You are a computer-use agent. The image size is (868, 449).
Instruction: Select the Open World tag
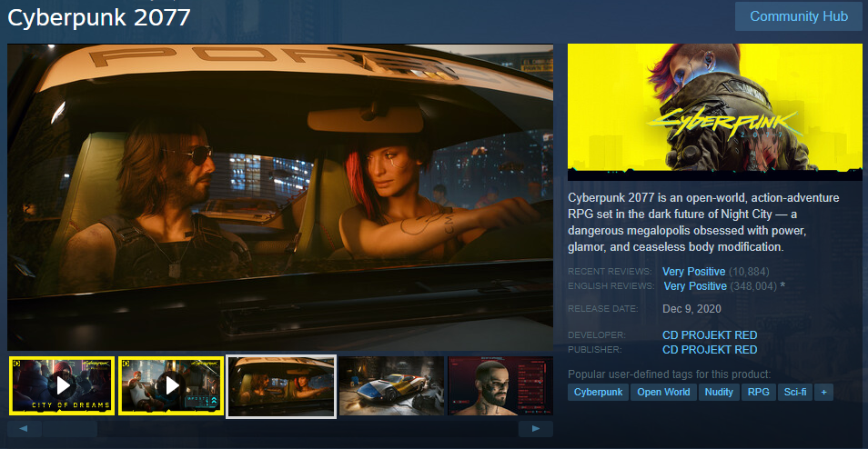pos(663,392)
